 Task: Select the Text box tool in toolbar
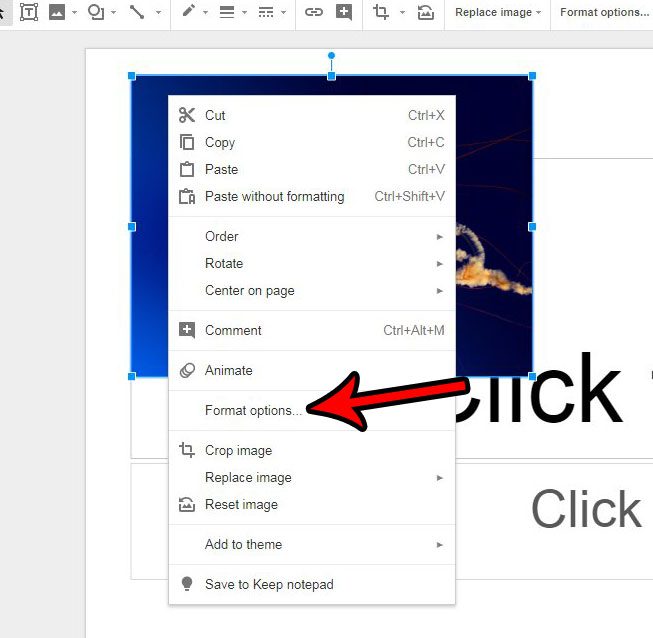pyautogui.click(x=29, y=12)
